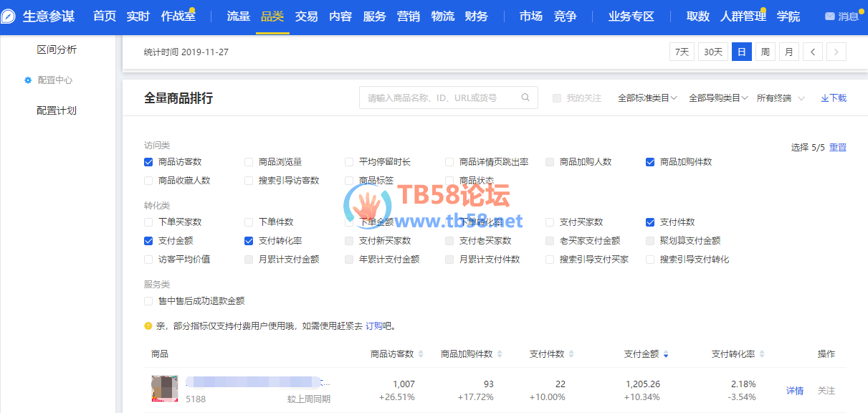The width and height of the screenshot is (868, 413).
Task: Toggle 搜索引导访客数 checkbox
Action: (x=249, y=181)
